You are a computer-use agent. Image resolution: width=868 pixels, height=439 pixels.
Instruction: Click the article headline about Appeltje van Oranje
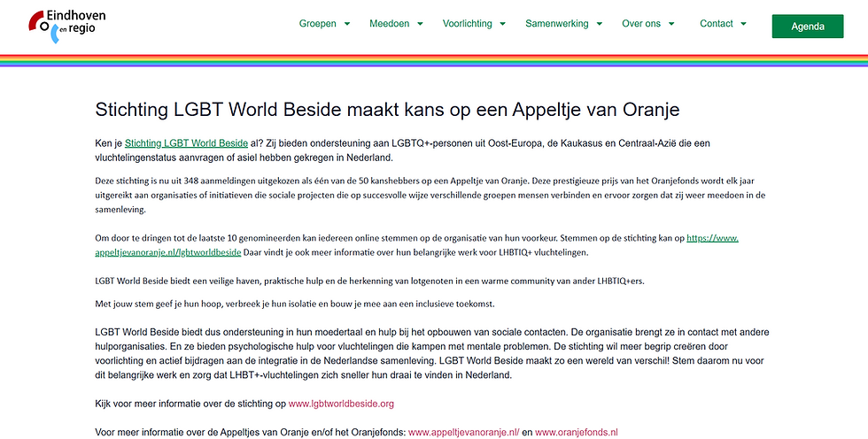387,110
